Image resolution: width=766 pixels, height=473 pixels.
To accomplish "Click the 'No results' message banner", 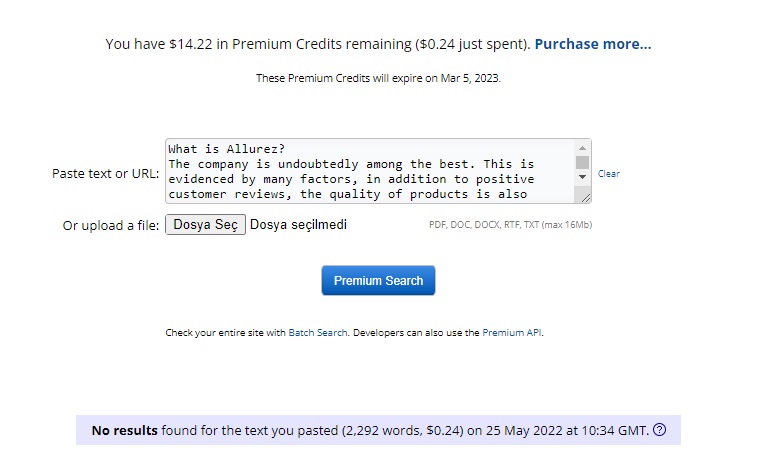I will click(x=378, y=430).
